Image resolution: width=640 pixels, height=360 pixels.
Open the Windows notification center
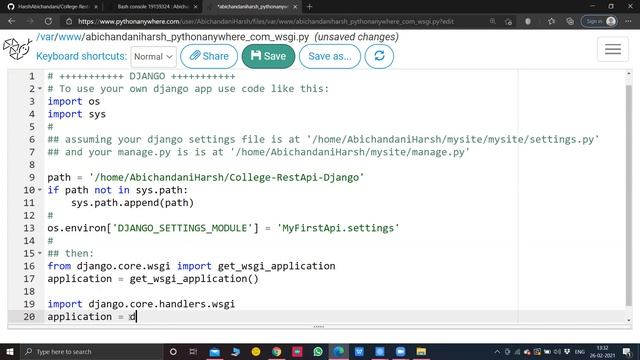coord(627,351)
